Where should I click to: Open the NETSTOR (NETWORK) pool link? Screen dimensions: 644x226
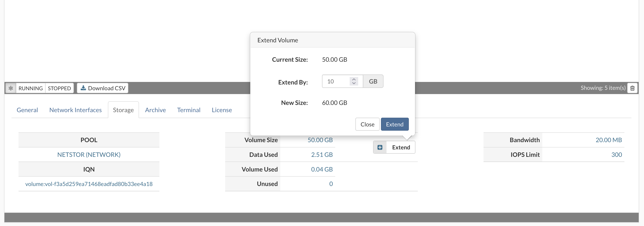click(x=89, y=154)
